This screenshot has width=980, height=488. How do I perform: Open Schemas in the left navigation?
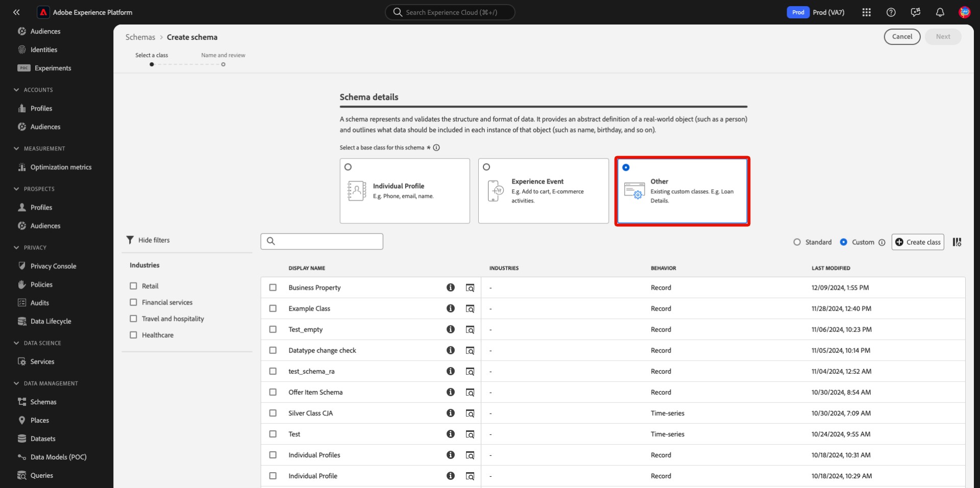(43, 402)
